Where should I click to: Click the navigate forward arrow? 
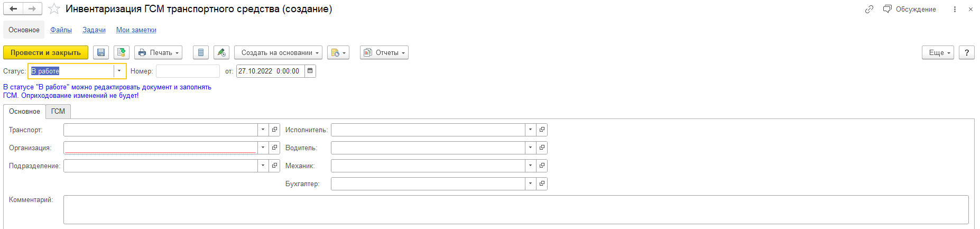[32, 9]
